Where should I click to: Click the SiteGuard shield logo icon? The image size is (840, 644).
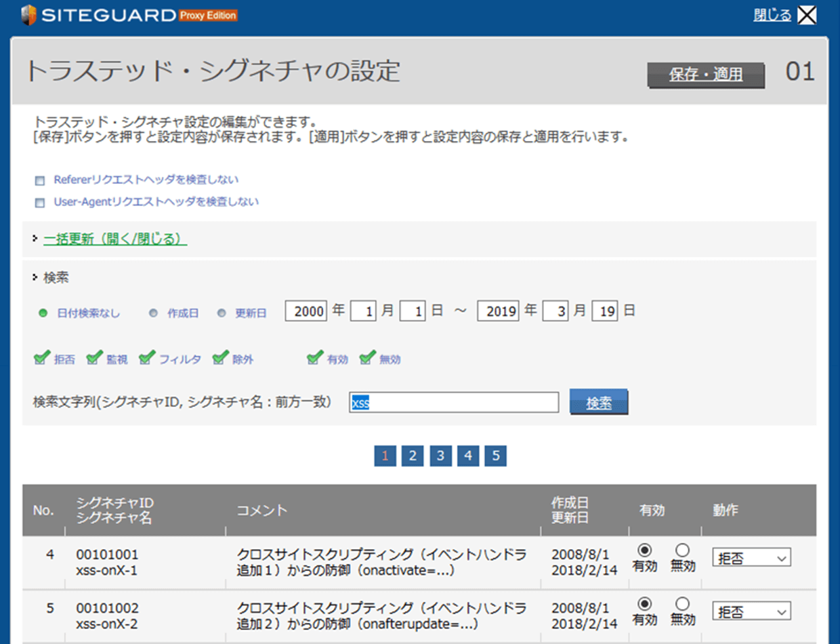pyautogui.click(x=28, y=15)
